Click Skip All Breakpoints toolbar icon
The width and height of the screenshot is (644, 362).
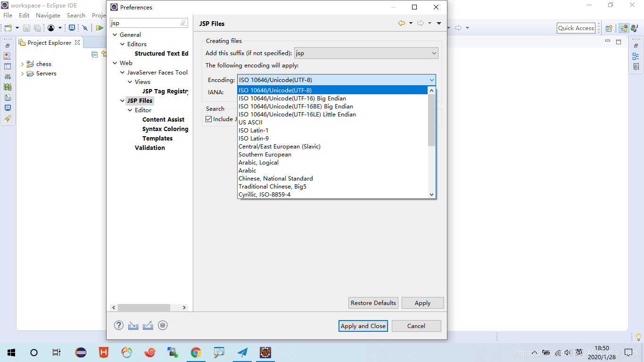coord(85,28)
